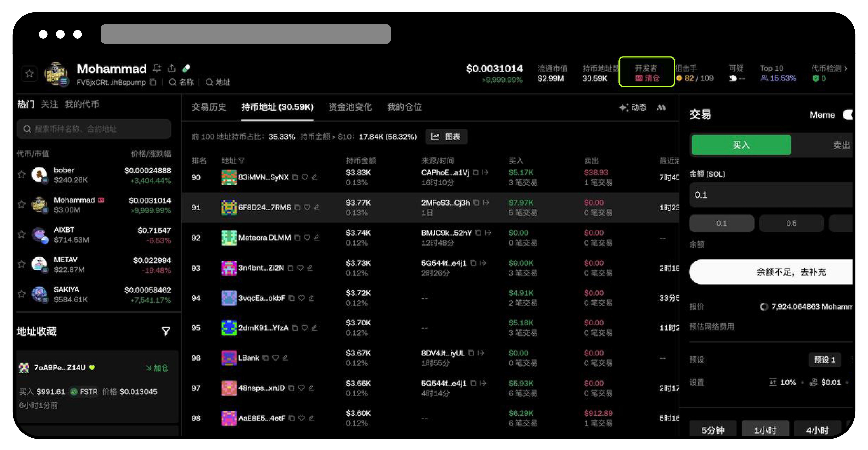Open the 交易历史 tab
The width and height of the screenshot is (868, 450).
(x=209, y=107)
